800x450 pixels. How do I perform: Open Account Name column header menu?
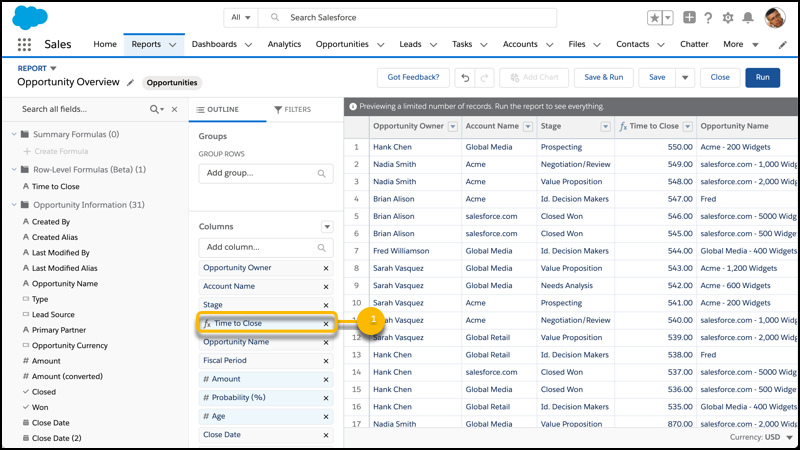click(x=528, y=127)
